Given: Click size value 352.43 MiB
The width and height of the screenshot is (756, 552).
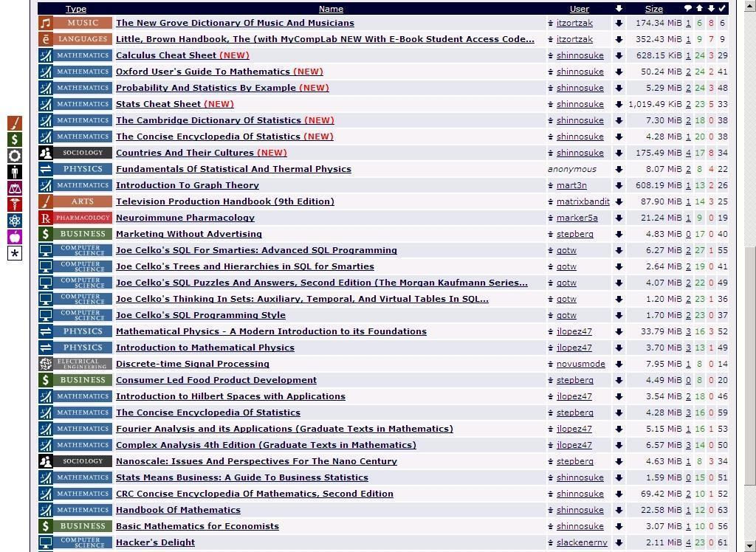Looking at the screenshot, I should (x=659, y=40).
